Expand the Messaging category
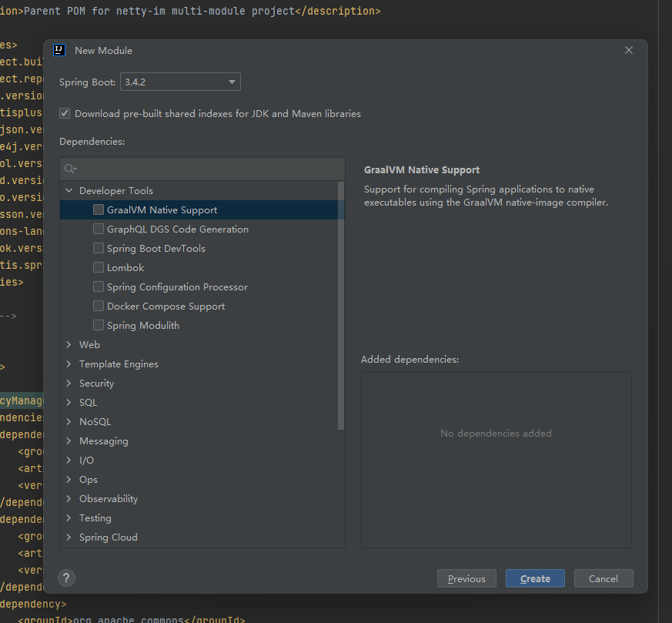This screenshot has width=672, height=623. [x=69, y=440]
